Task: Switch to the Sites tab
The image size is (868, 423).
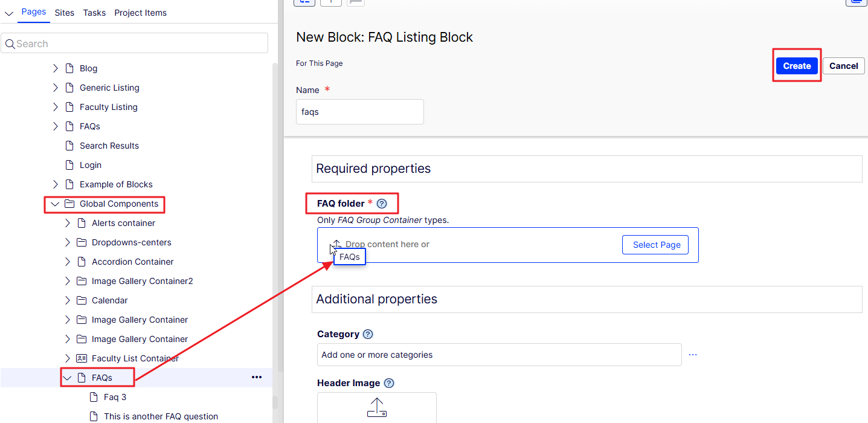Action: point(64,13)
